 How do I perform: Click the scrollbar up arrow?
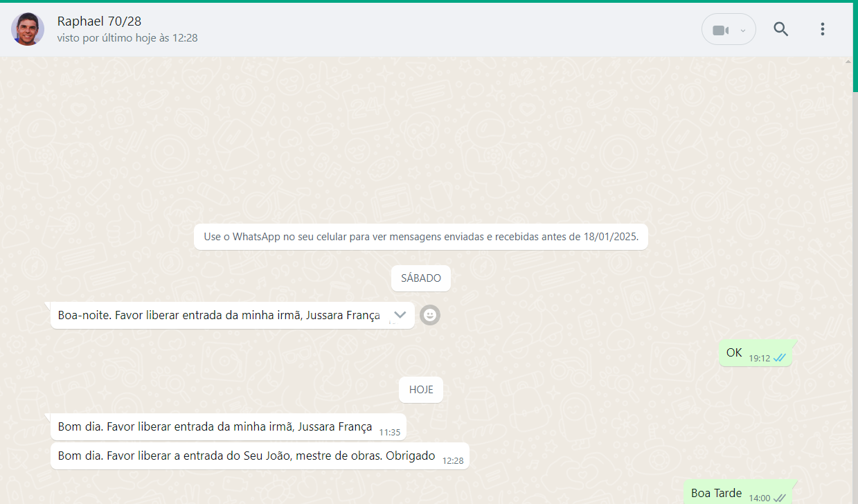[848, 62]
